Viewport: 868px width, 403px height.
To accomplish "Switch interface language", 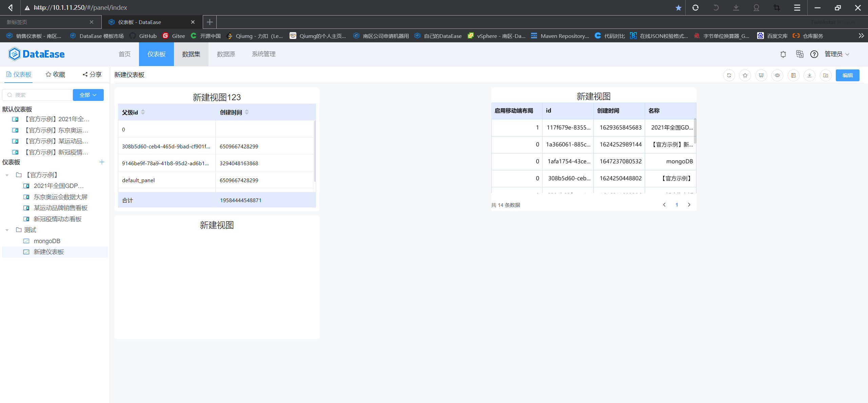I will [x=799, y=54].
